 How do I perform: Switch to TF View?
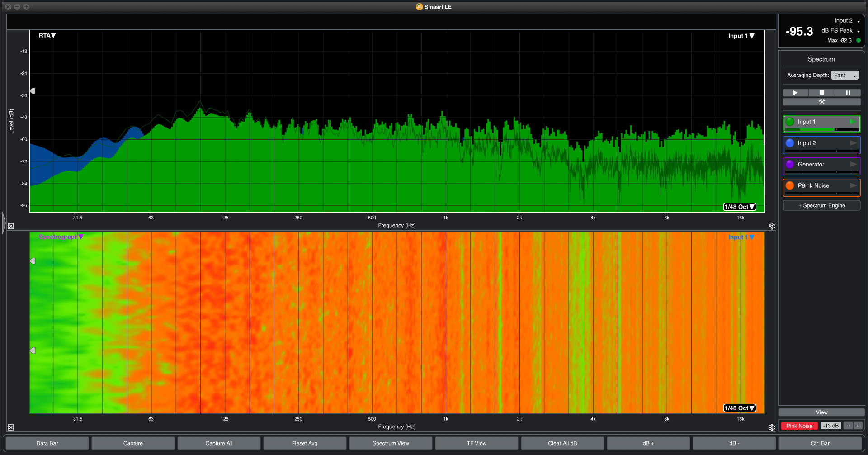[476, 443]
